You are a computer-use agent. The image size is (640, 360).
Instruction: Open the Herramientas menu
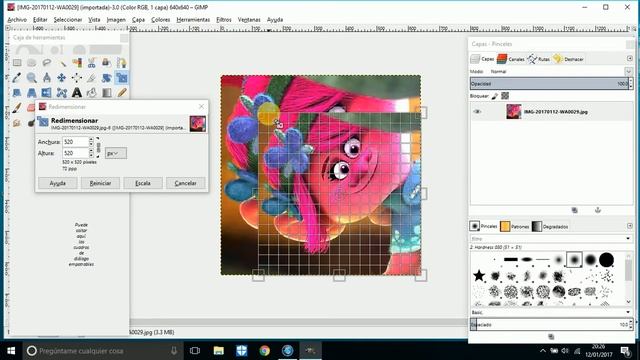193,20
